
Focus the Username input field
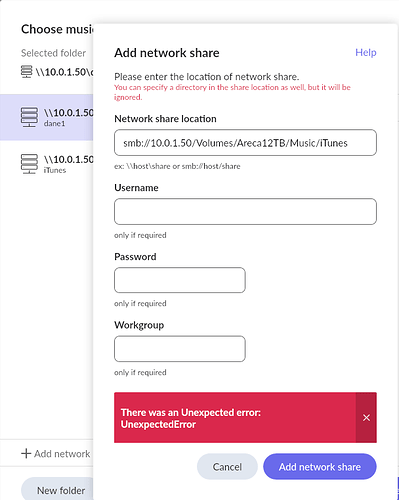(245, 211)
